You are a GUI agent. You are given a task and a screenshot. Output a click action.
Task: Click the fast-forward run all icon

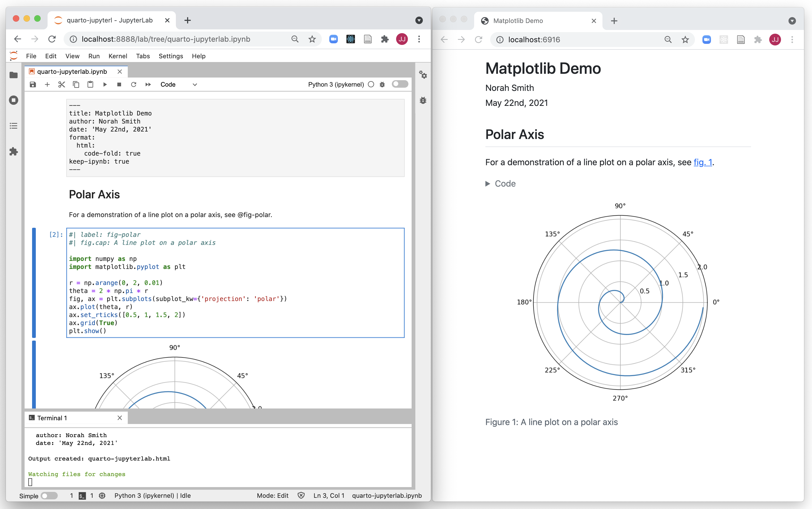pyautogui.click(x=148, y=84)
